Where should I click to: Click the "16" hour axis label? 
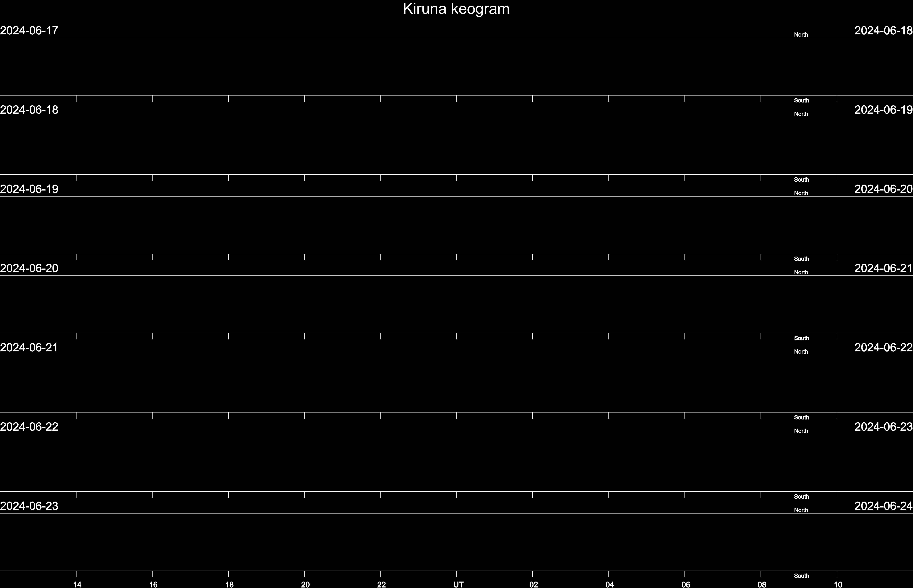(x=153, y=584)
